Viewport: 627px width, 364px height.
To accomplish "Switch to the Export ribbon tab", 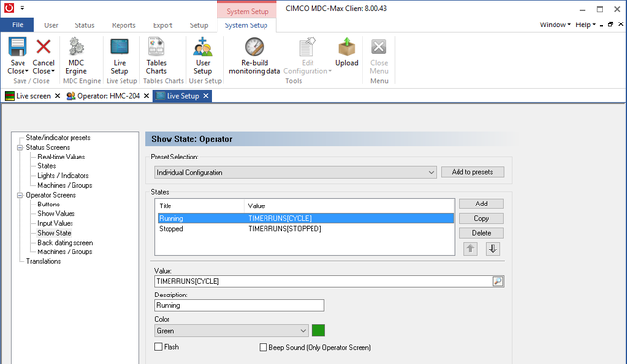I will (163, 25).
